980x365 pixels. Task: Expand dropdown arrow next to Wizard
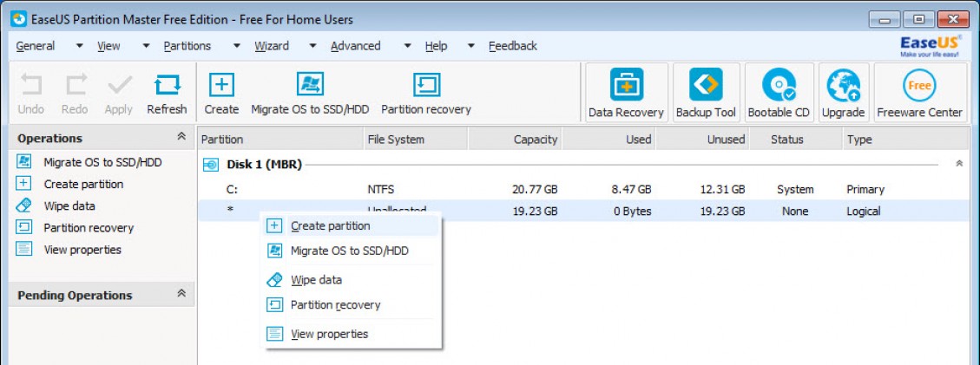point(313,46)
